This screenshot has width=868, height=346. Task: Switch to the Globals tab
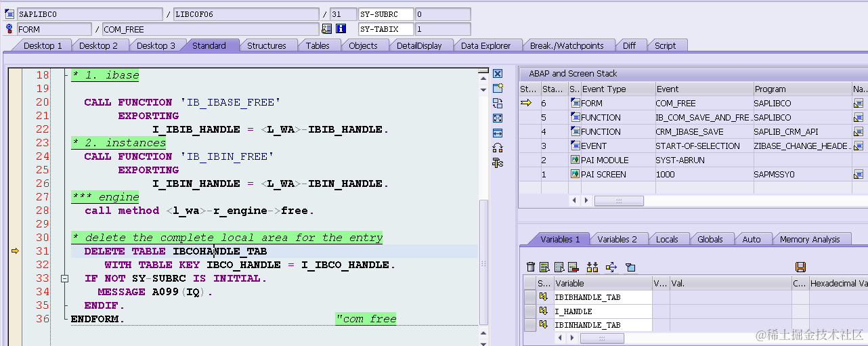(710, 239)
